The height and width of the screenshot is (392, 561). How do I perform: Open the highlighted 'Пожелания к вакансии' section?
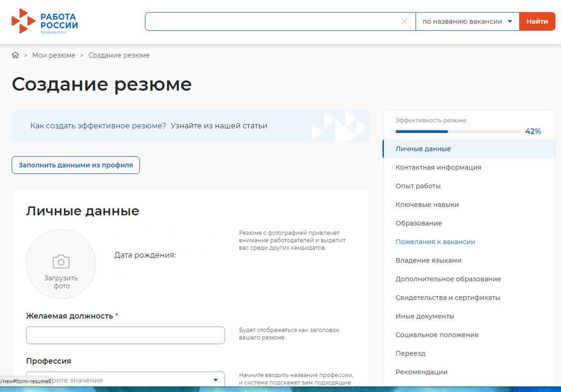point(435,242)
